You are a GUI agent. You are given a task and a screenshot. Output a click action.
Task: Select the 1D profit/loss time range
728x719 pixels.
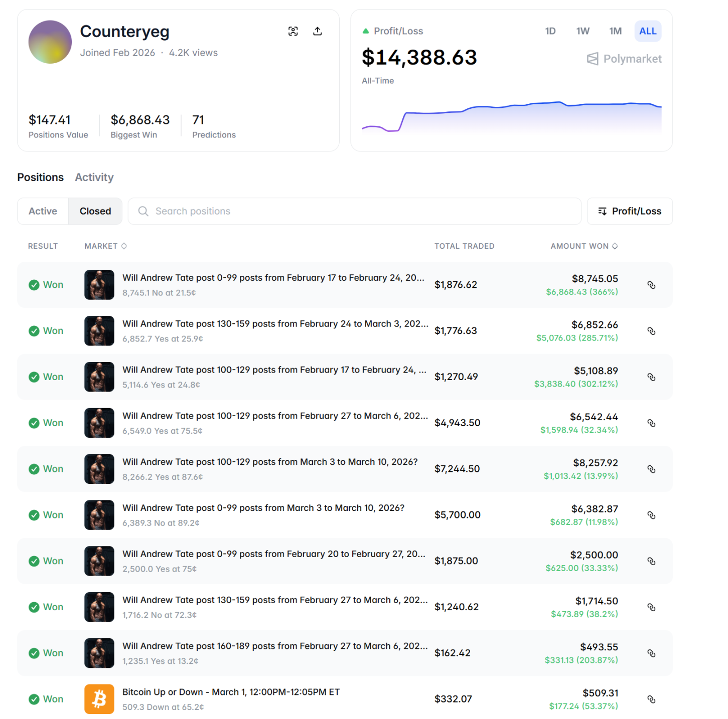click(x=550, y=31)
